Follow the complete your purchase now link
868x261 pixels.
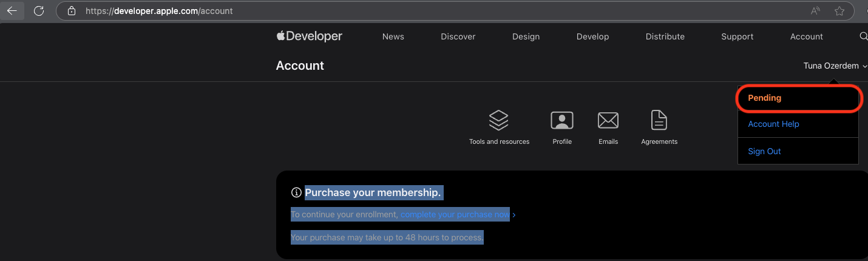[455, 214]
